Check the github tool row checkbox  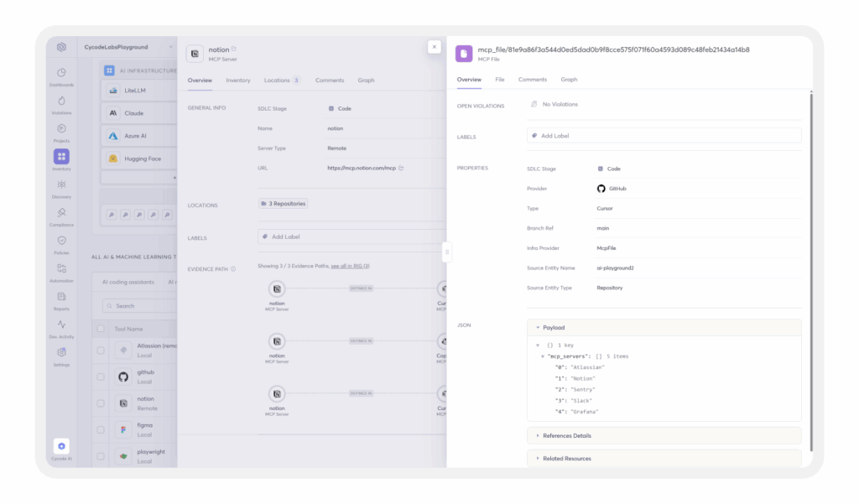(102, 377)
